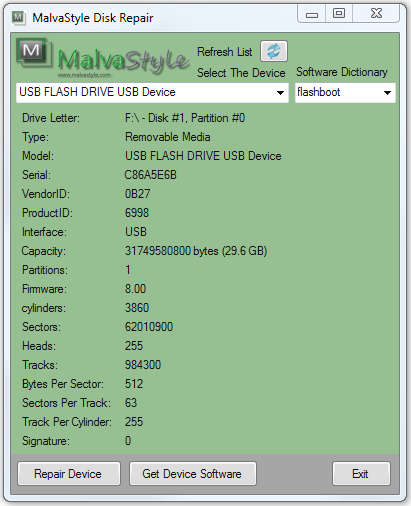Viewport: 411px width, 506px height.
Task: Open the flashboot Software Dictionary dropdown
Action: 345,92
